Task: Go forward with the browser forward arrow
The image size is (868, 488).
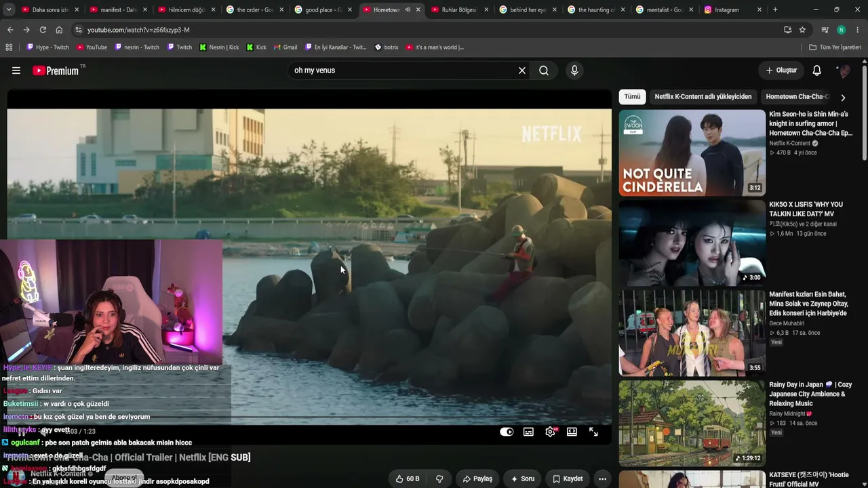Action: coord(26,30)
